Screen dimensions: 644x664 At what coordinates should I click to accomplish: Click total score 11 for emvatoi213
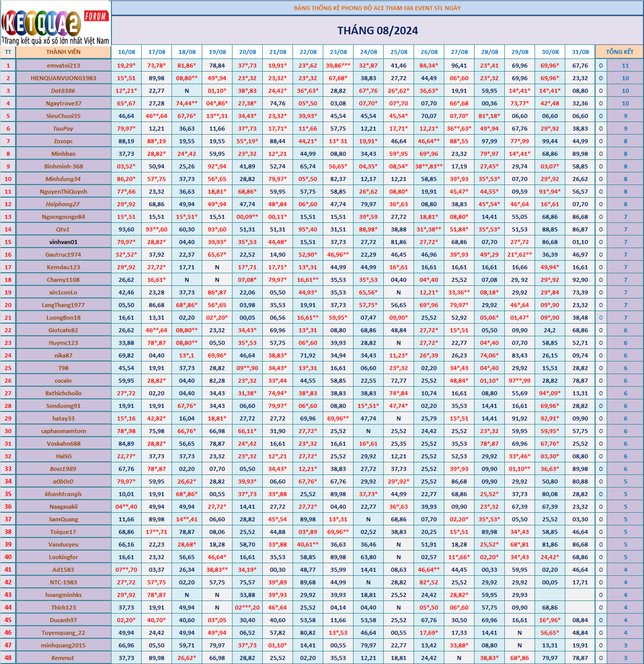[x=625, y=66]
